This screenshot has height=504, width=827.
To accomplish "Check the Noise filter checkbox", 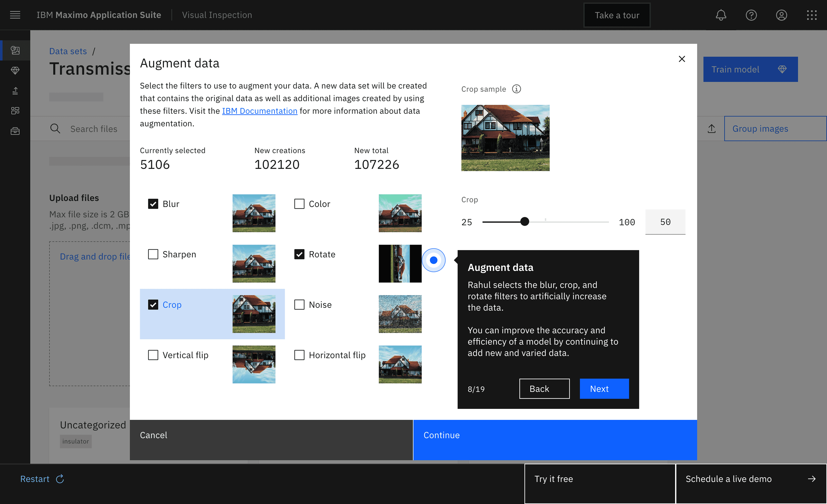I will tap(299, 305).
